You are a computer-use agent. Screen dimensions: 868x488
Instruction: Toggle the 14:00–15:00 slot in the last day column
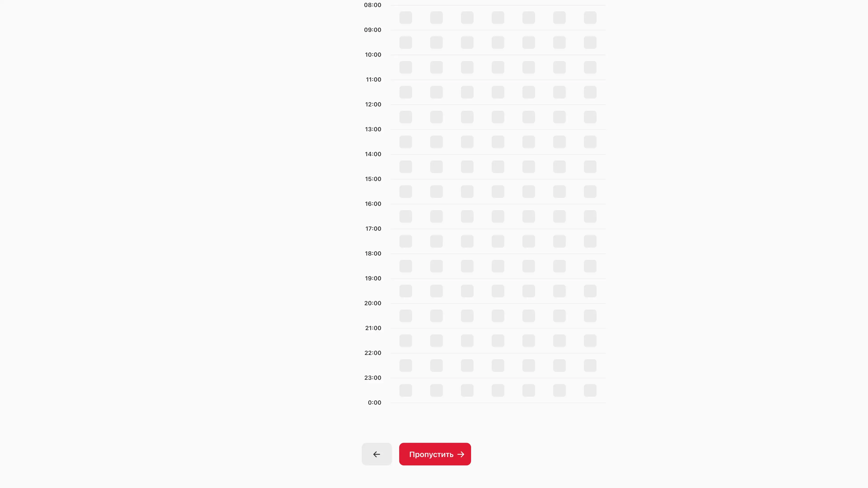pos(590,167)
